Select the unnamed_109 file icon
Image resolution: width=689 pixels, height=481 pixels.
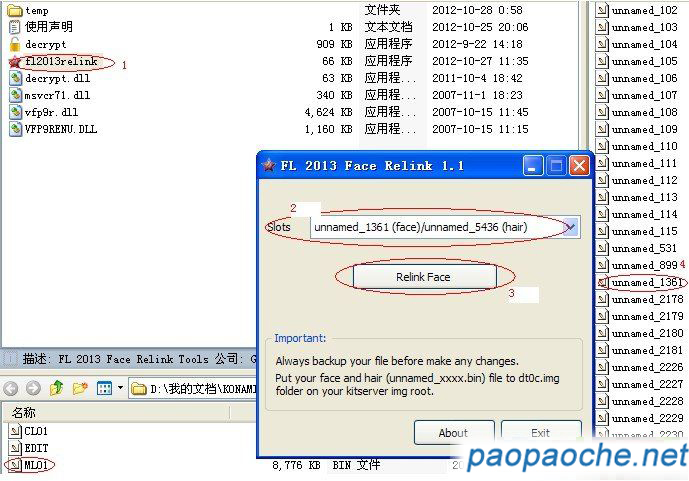point(602,130)
